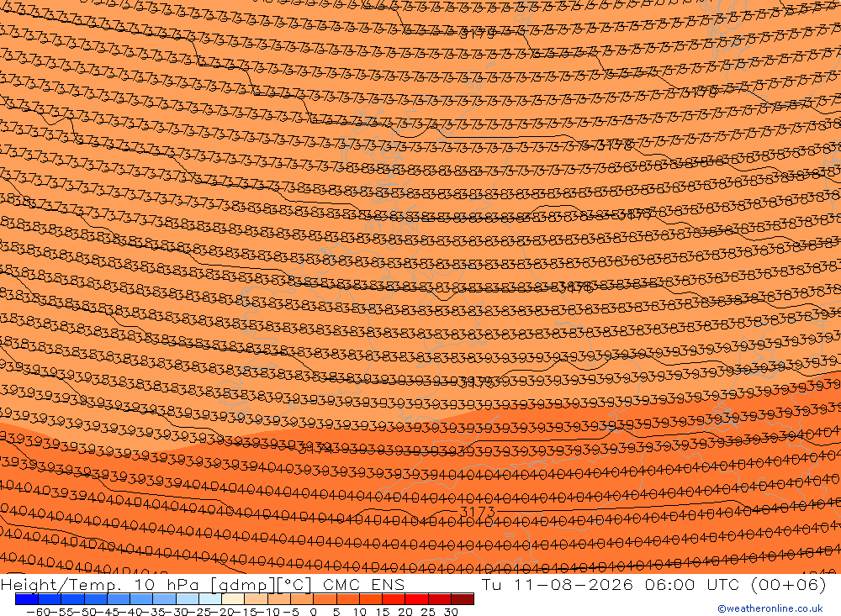The width and height of the screenshot is (841, 616).
Task: Select the lightest blue legend swatch left of -20
Action: point(210,599)
